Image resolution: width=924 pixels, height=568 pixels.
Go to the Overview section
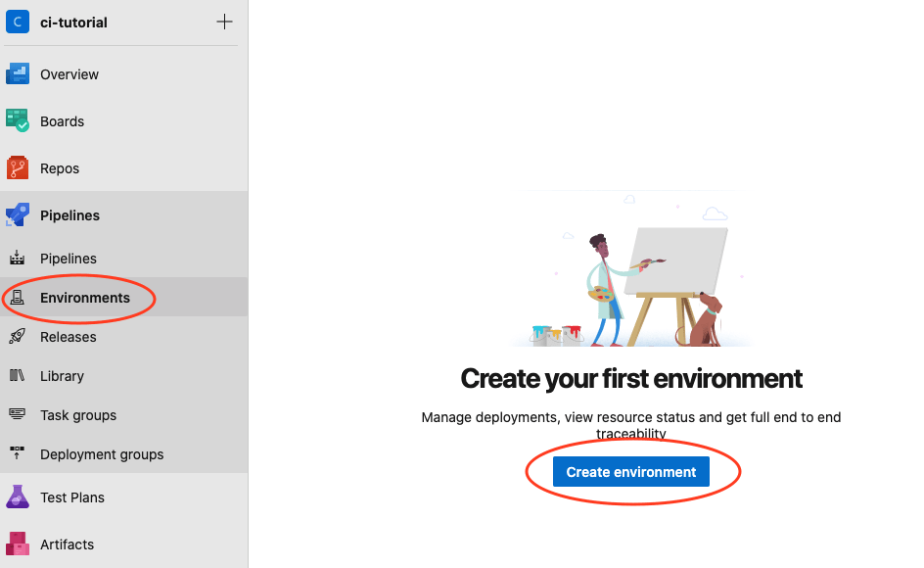pos(69,74)
